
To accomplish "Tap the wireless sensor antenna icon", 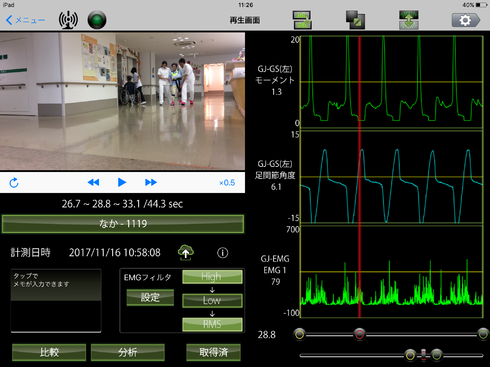I will pos(68,20).
